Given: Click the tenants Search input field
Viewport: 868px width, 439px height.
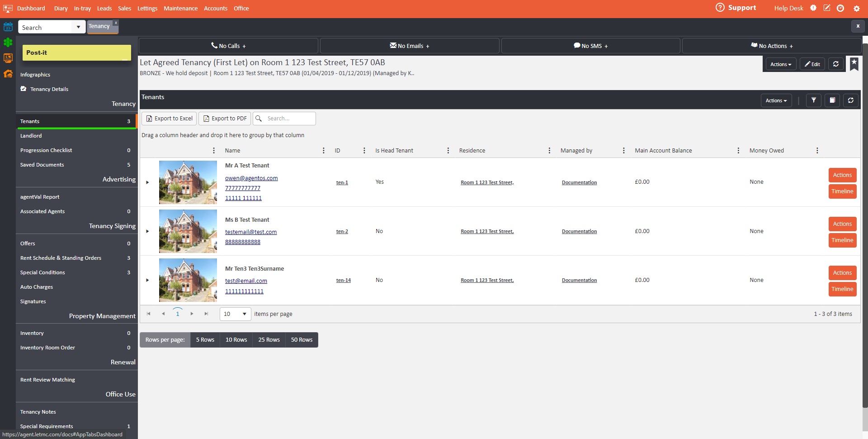Looking at the screenshot, I should click(x=289, y=119).
